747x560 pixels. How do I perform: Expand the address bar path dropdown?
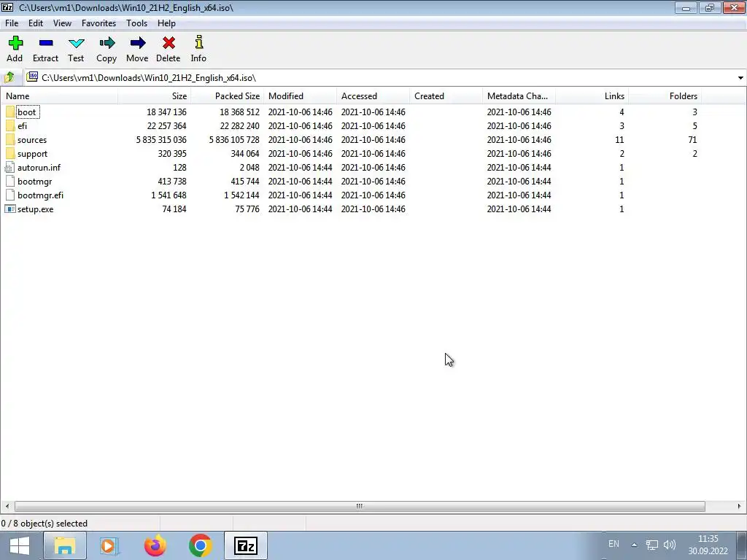point(740,77)
